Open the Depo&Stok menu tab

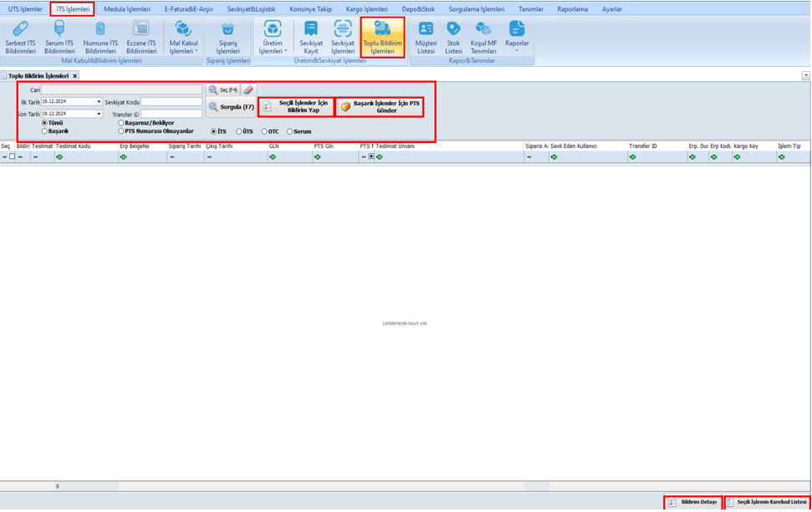418,9
